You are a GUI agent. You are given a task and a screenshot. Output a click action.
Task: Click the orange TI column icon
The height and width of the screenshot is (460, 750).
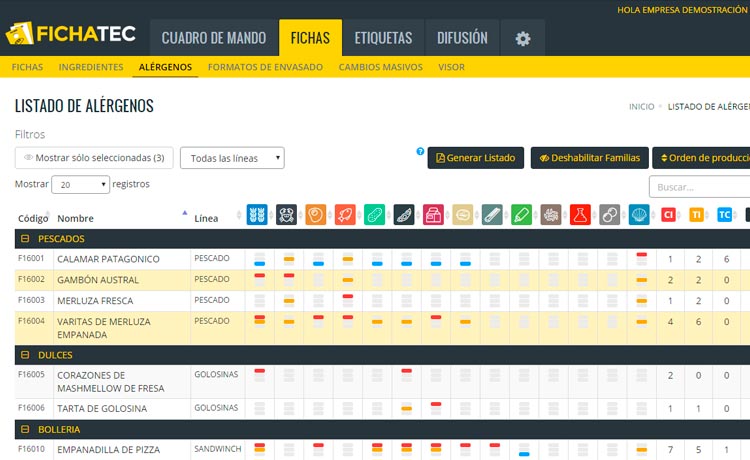[696, 215]
